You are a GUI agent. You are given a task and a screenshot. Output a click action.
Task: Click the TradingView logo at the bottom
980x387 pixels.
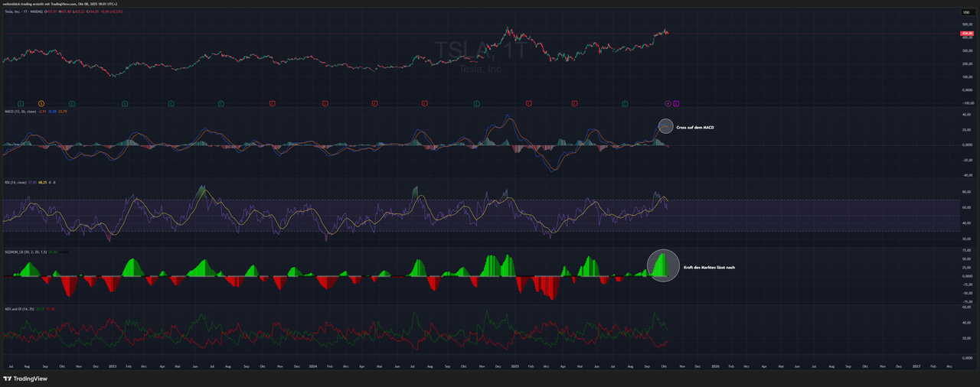[x=25, y=379]
